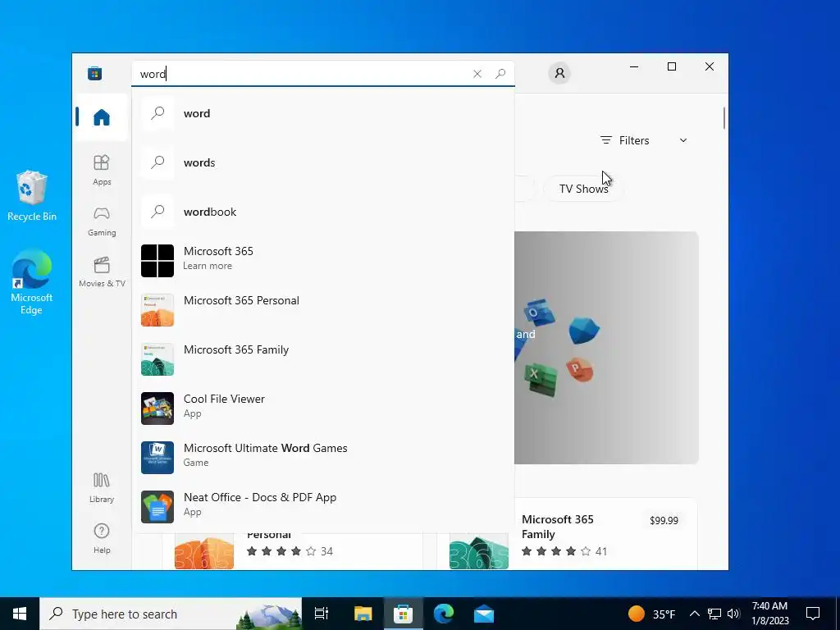Select the TV Shows filter chip
The width and height of the screenshot is (840, 630).
point(583,189)
